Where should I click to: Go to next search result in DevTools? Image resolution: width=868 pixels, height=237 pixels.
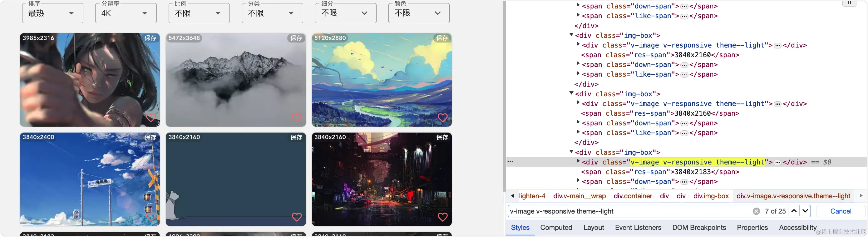[805, 211]
